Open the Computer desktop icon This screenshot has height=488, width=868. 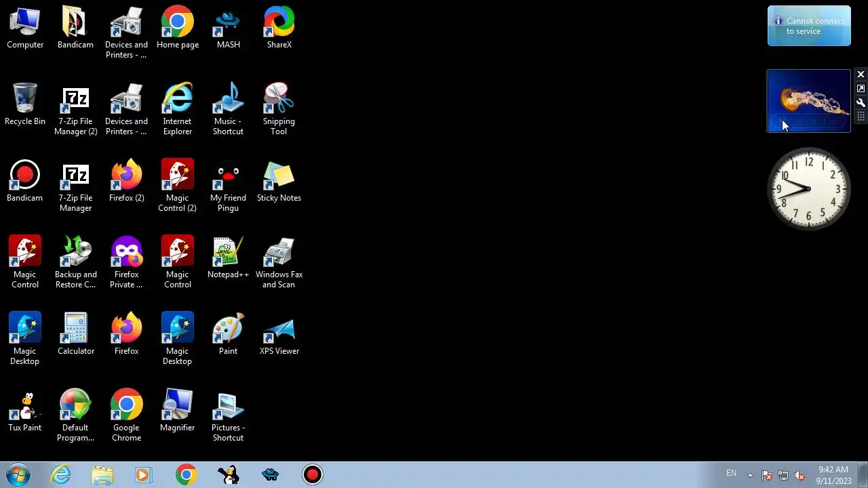pos(25,28)
